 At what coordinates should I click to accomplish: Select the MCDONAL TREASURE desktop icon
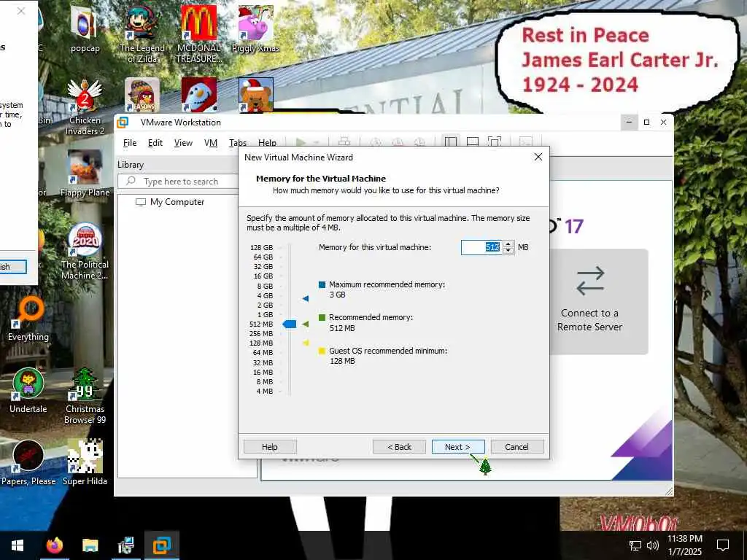[x=198, y=34]
